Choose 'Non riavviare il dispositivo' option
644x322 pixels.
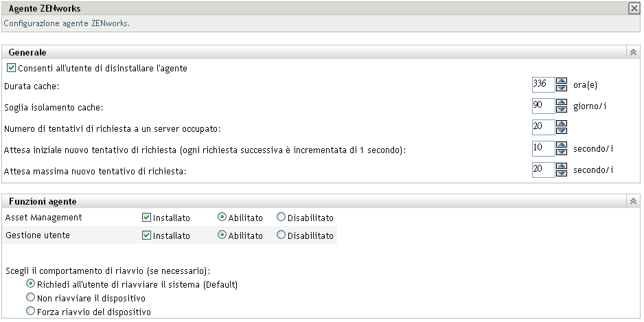tap(30, 298)
